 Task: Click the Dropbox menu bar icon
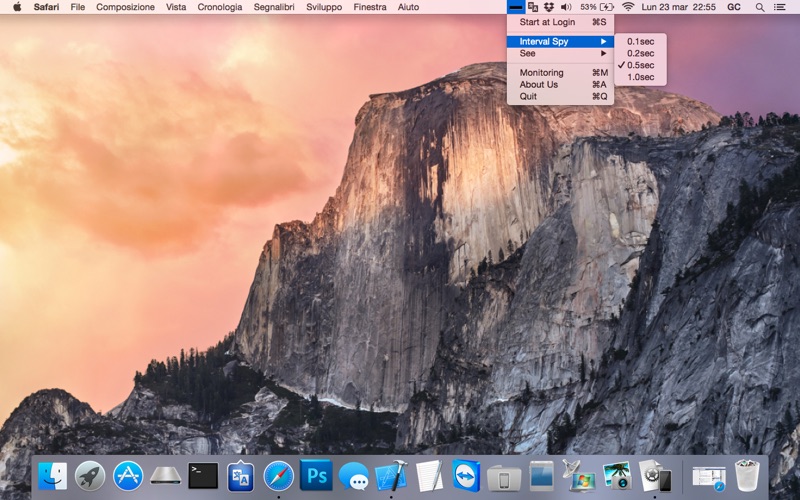(549, 7)
